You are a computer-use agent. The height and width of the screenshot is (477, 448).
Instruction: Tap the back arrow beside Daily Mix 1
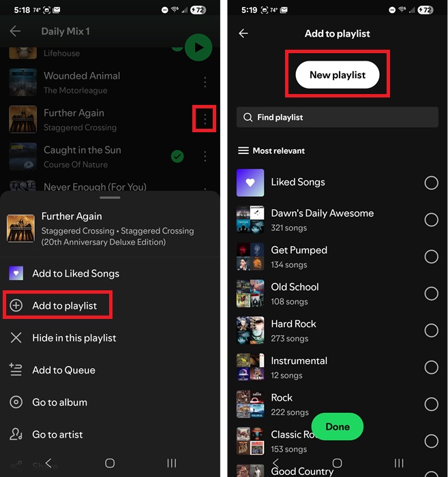(x=15, y=31)
